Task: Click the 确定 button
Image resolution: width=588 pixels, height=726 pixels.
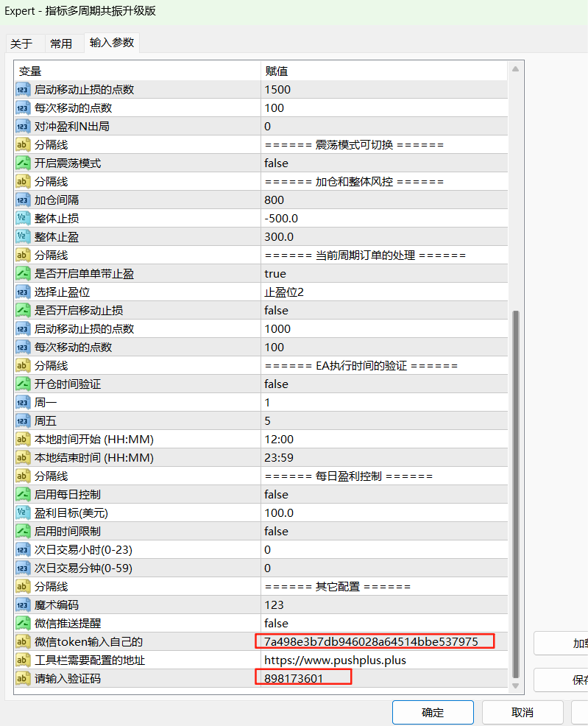Action: [x=433, y=712]
